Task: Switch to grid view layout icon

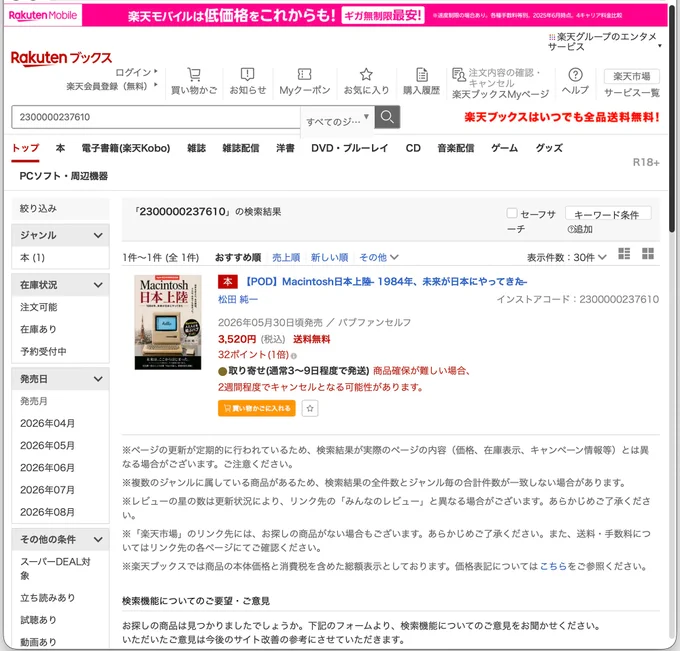Action: [648, 253]
